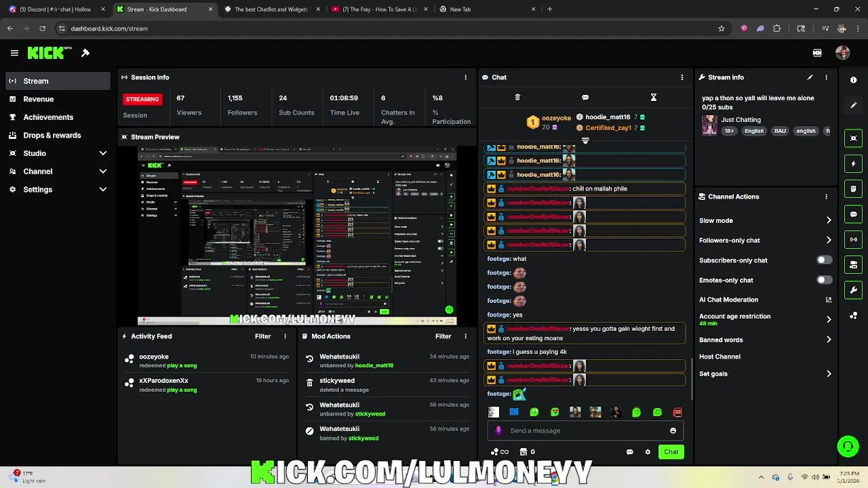The image size is (868, 488).
Task: Open the Mod Actions three-dot menu
Action: click(465, 336)
